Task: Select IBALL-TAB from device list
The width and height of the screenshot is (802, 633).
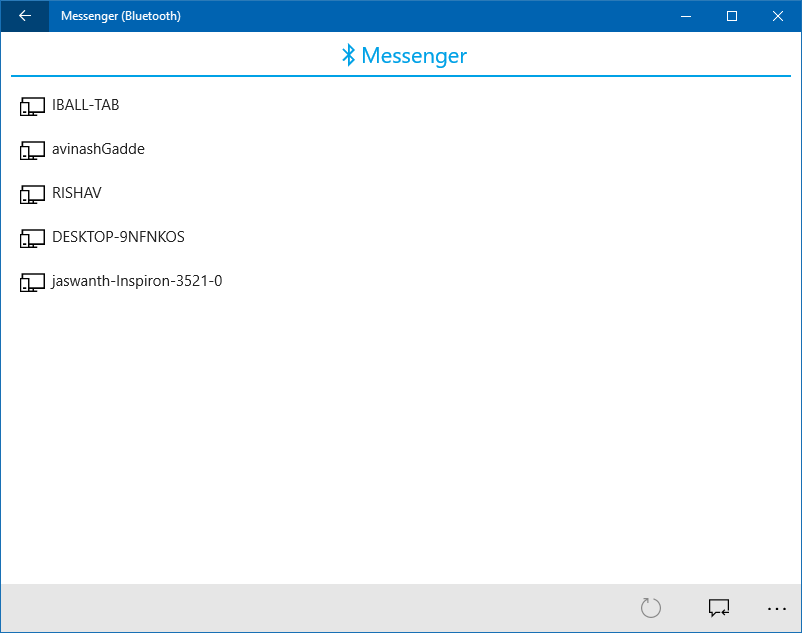Action: [x=84, y=105]
